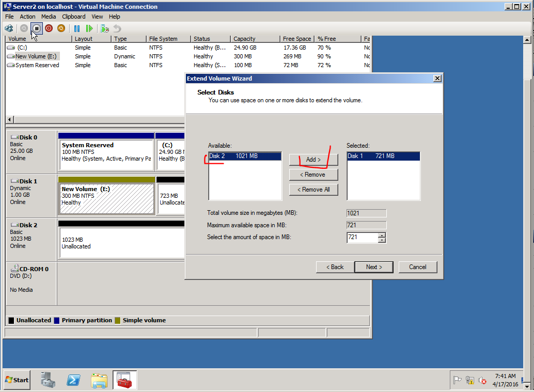Viewport: 534px width, 392px height.
Task: Click the red Shut Down icon
Action: click(x=49, y=28)
